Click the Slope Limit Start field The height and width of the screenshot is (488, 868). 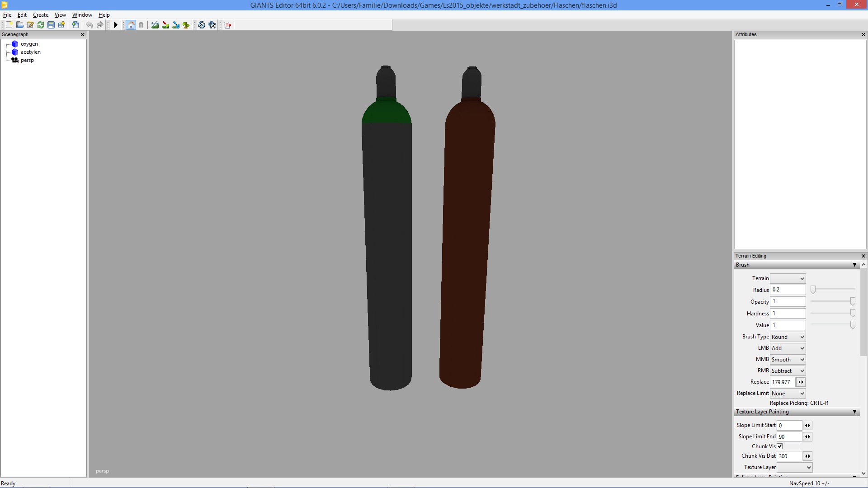tap(789, 425)
